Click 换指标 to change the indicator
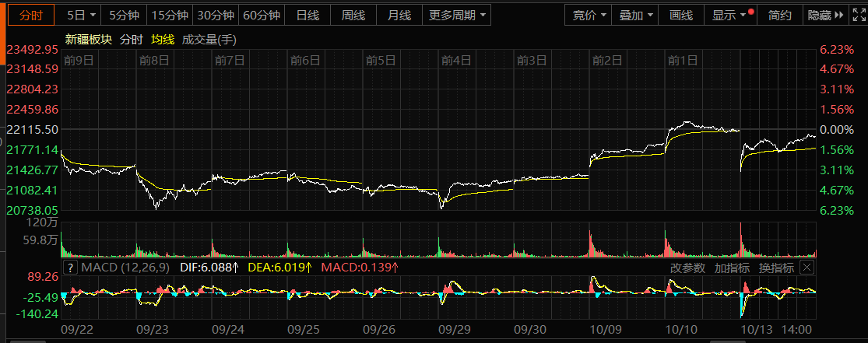This screenshot has height=343, width=868. click(x=776, y=268)
